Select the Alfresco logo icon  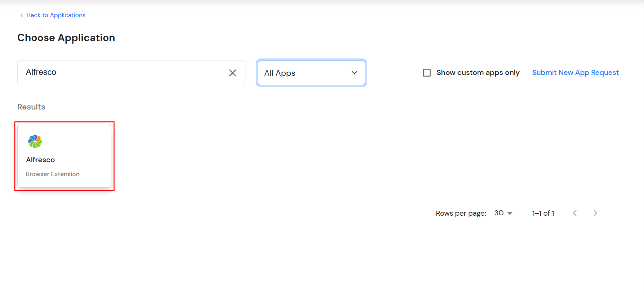pyautogui.click(x=35, y=141)
